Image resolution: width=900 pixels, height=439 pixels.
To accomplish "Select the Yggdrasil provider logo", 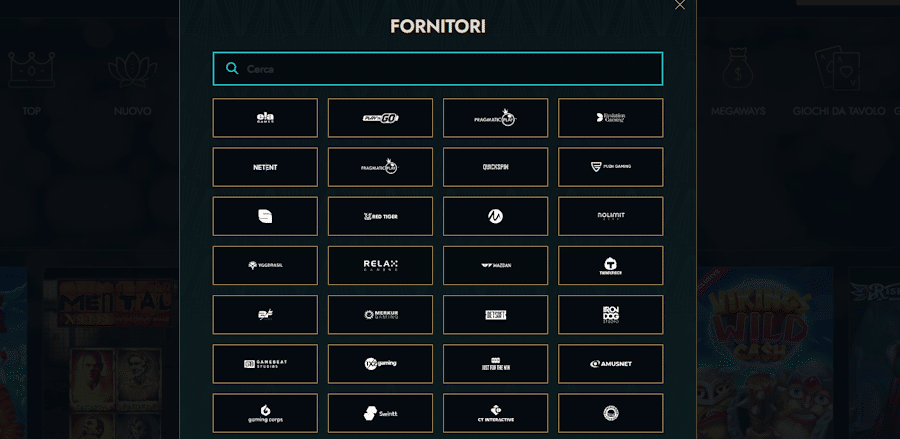I will pos(265,266).
